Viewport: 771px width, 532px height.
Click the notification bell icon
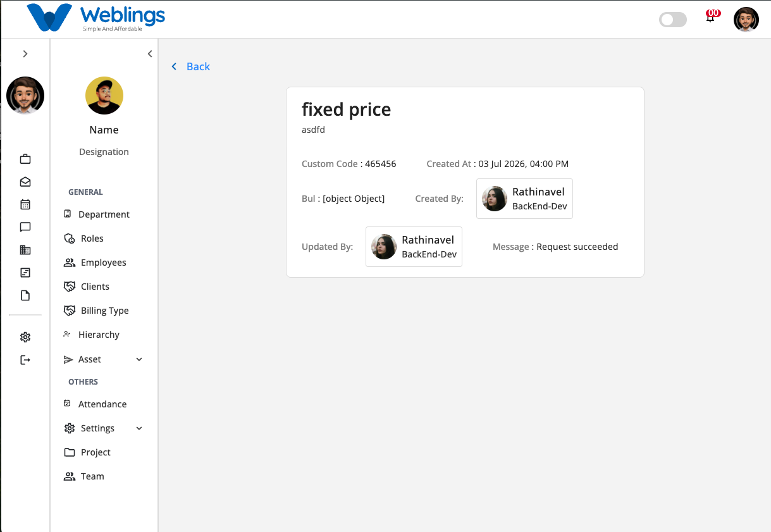(x=710, y=18)
